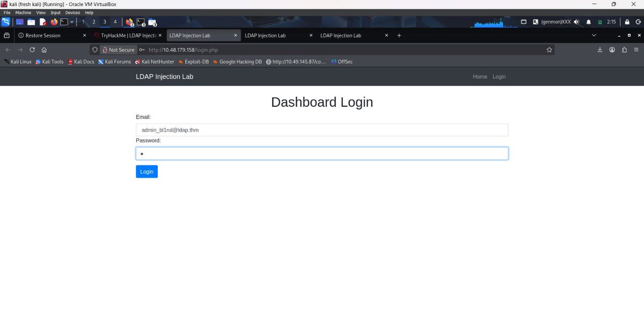Switch to workspace 2
Image resolution: width=644 pixels, height=332 pixels.
coord(94,22)
